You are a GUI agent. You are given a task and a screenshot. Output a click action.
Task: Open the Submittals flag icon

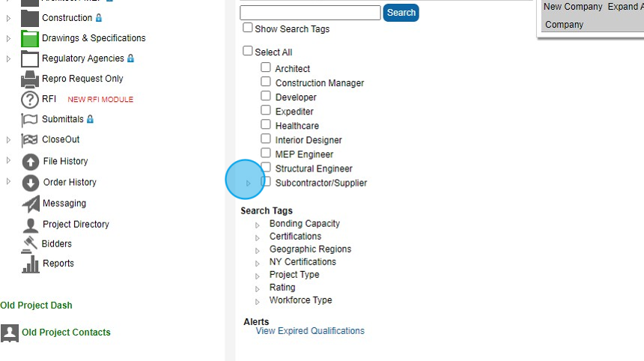[30, 120]
